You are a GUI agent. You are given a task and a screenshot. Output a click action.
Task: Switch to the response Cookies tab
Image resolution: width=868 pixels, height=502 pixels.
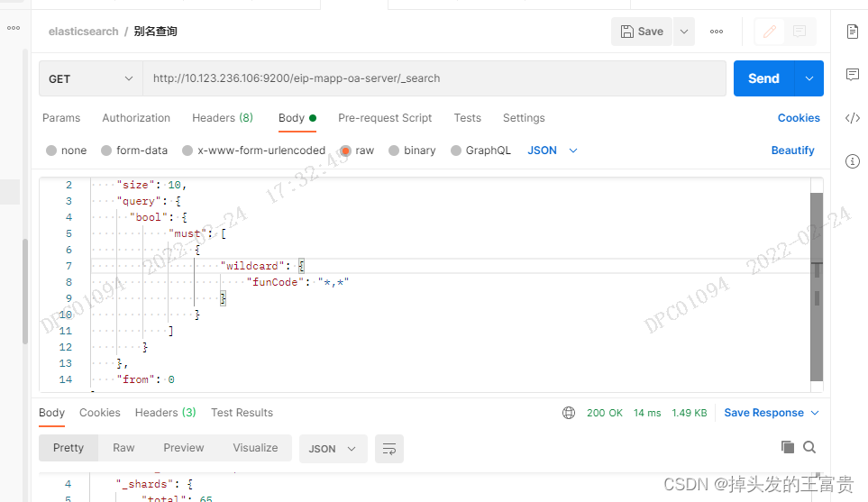pyautogui.click(x=100, y=413)
